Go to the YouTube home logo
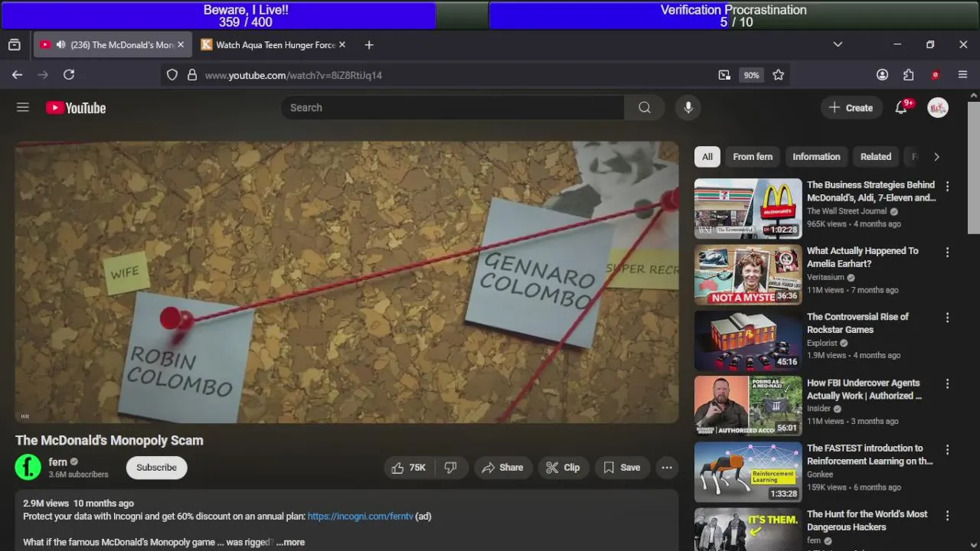The width and height of the screenshot is (980, 551). [76, 108]
